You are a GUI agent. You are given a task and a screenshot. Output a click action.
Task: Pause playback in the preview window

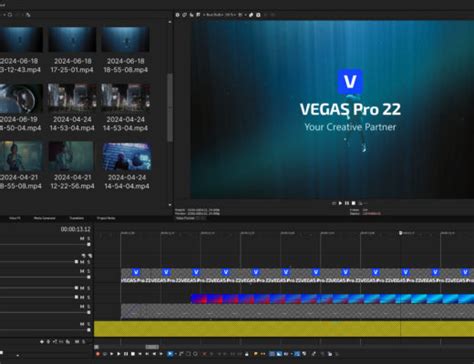(x=347, y=203)
